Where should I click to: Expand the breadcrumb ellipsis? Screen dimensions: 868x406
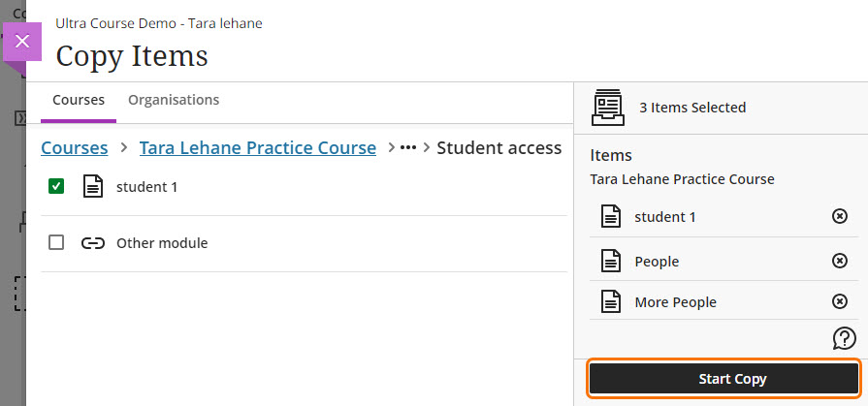click(x=407, y=148)
